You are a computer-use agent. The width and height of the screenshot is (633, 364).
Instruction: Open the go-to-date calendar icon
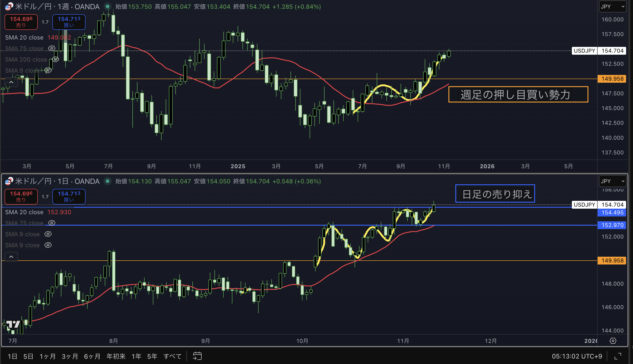coord(197,356)
